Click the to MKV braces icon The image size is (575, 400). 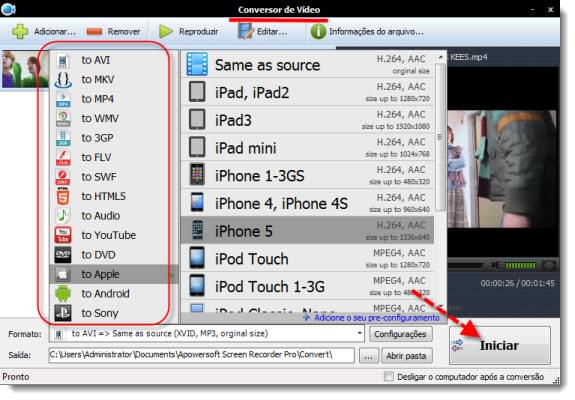click(63, 80)
